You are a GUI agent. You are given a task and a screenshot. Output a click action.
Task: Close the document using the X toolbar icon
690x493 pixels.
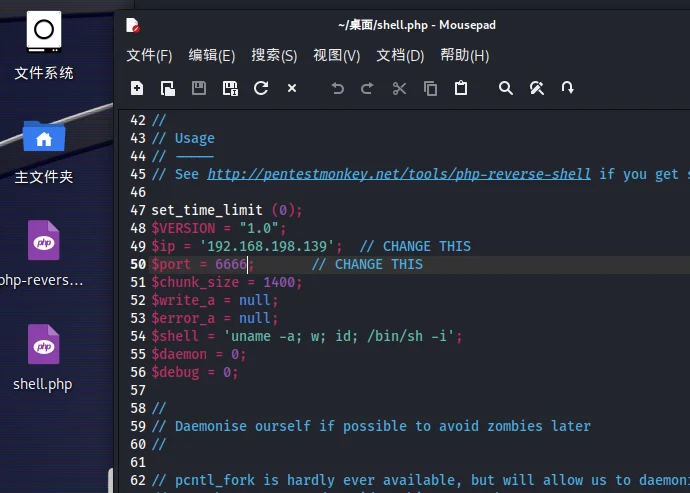[x=292, y=88]
